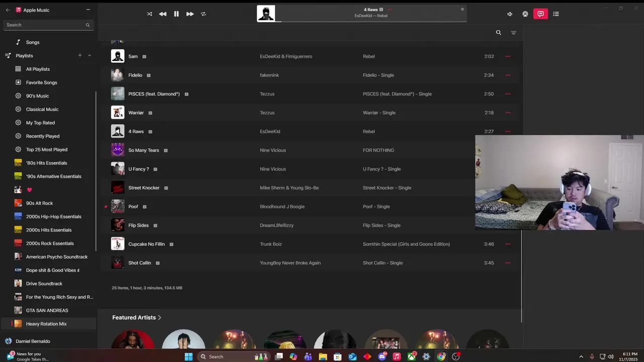Viewport: 644px width, 362px height.
Task: Open File Explorer from taskbar
Action: (323, 356)
